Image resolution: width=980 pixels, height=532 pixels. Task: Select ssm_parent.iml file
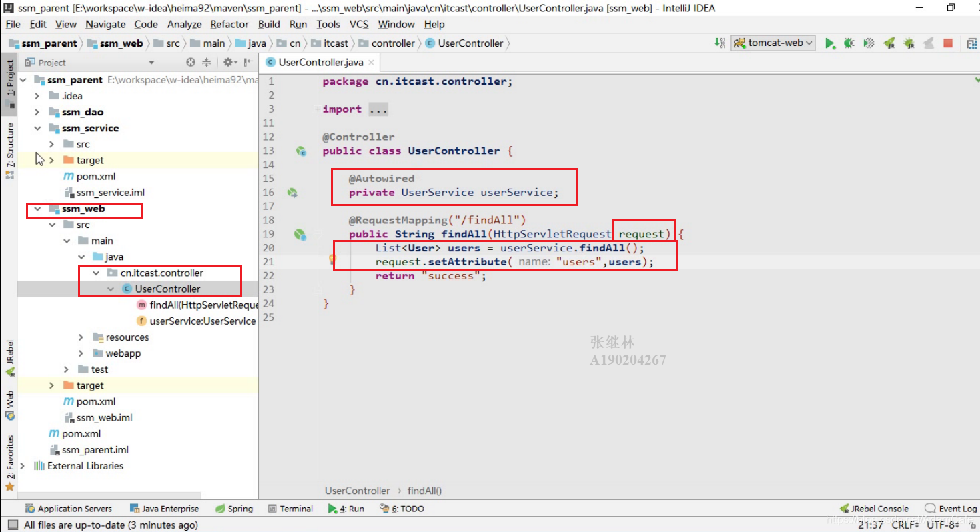pyautogui.click(x=89, y=450)
